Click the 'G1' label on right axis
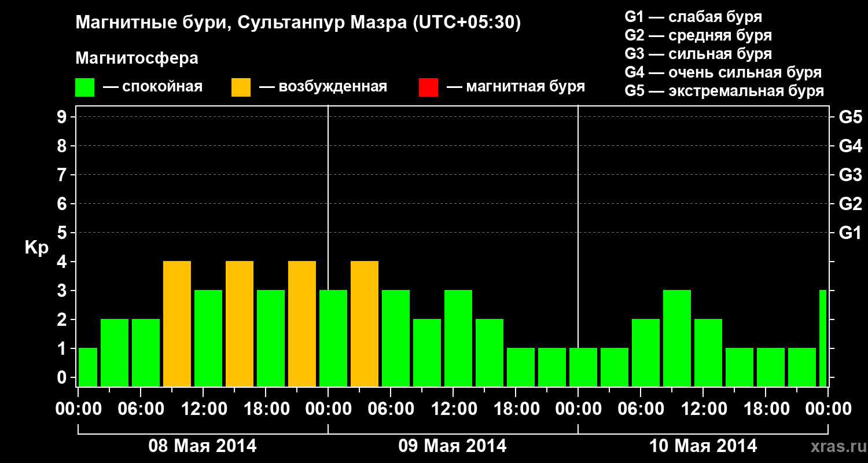 850,233
